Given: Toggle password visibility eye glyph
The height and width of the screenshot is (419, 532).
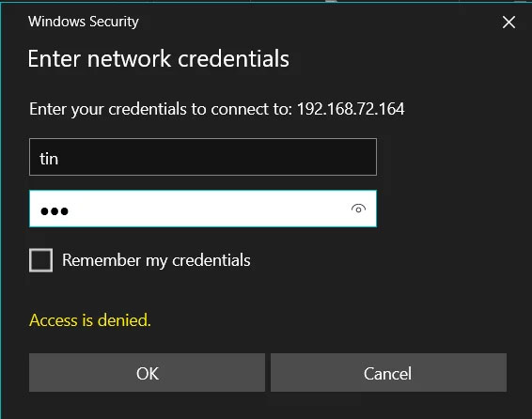Looking at the screenshot, I should (358, 209).
